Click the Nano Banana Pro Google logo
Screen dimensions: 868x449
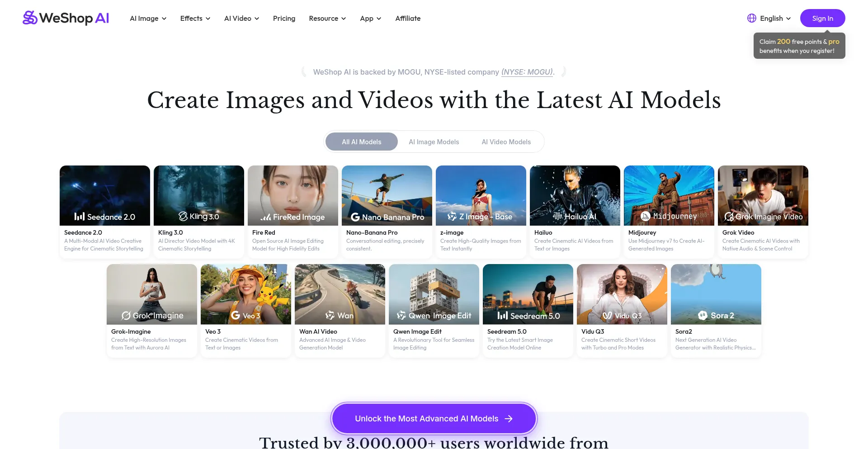355,217
